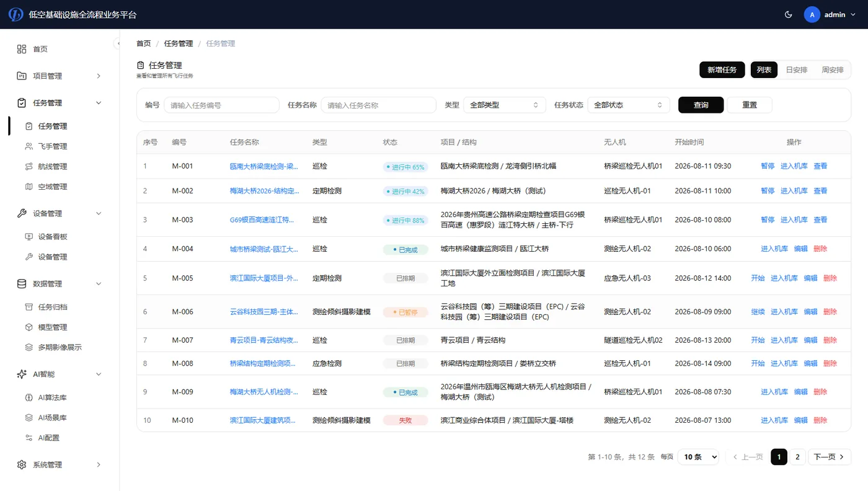This screenshot has height=491, width=868.
Task: Focus the 编号 task number input
Action: 222,105
